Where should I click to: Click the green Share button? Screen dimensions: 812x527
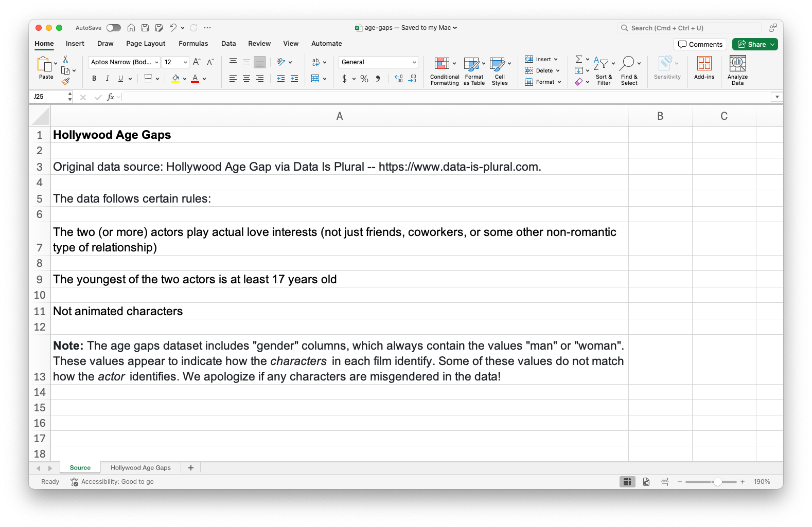754,45
